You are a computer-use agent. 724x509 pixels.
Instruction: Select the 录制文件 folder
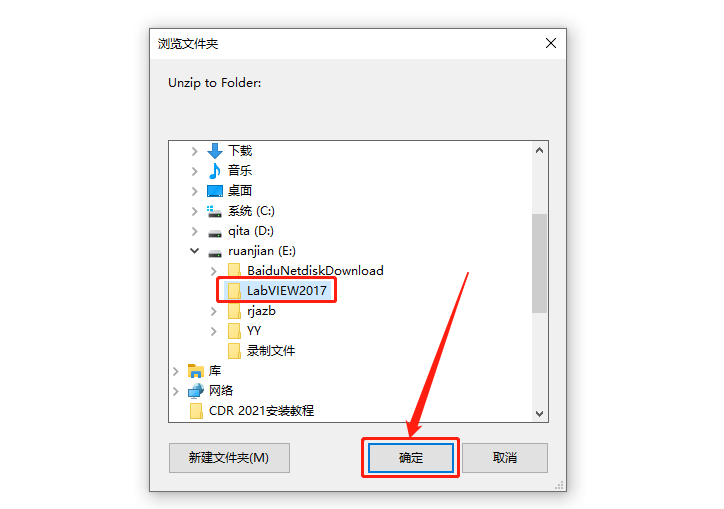coord(262,351)
